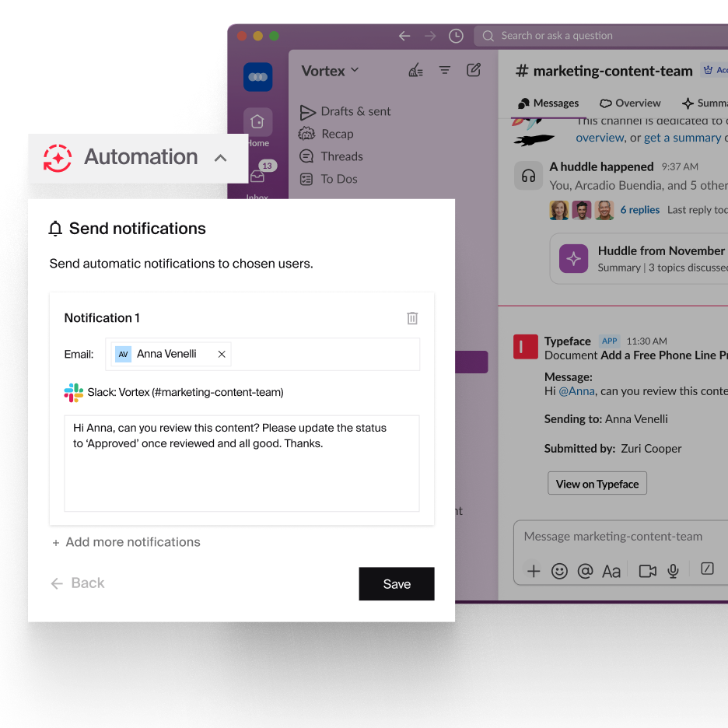Open the Slack history clock icon
Screen dimensions: 728x728
[x=456, y=36]
